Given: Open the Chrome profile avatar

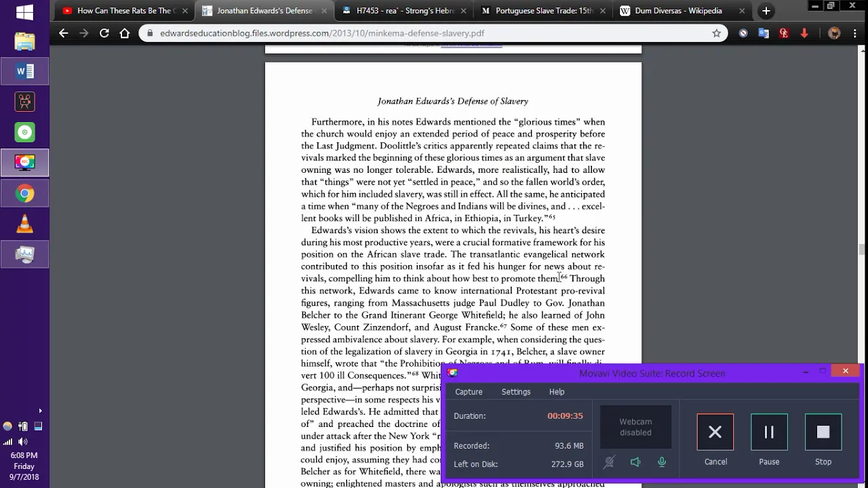Looking at the screenshot, I should [834, 33].
